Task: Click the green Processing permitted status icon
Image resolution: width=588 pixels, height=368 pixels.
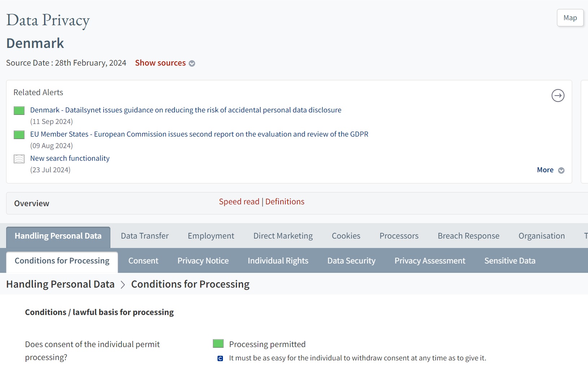Action: pyautogui.click(x=218, y=343)
